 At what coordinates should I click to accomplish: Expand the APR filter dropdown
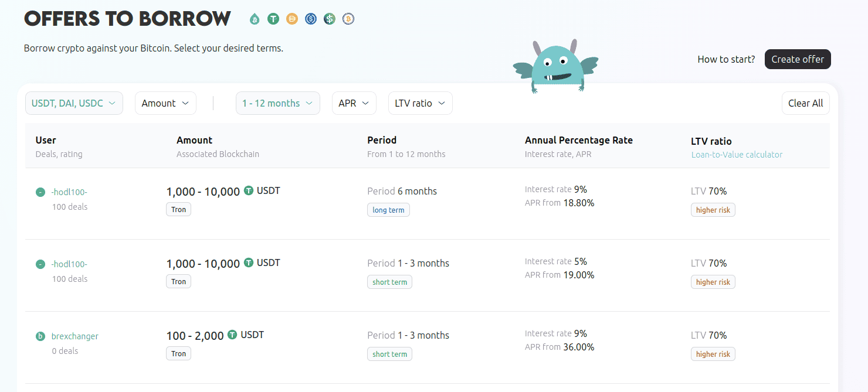click(354, 103)
